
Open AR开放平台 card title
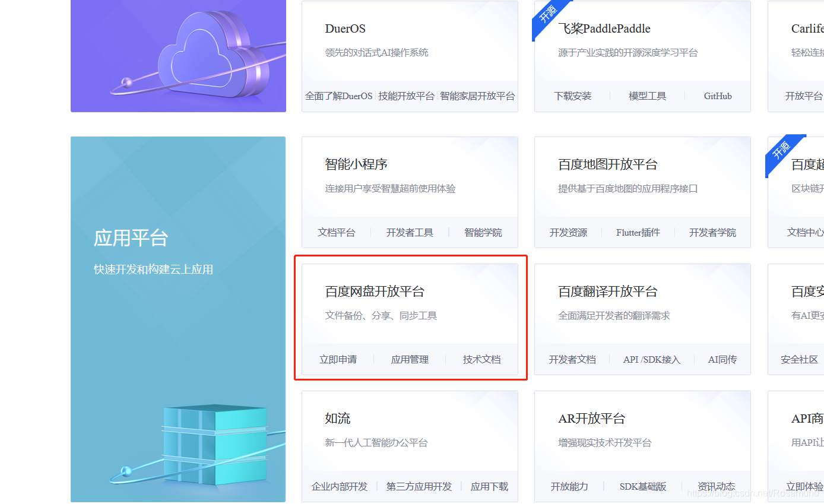point(592,419)
